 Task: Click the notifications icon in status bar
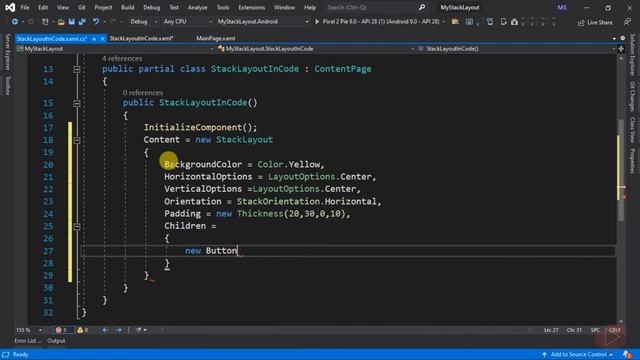point(627,354)
